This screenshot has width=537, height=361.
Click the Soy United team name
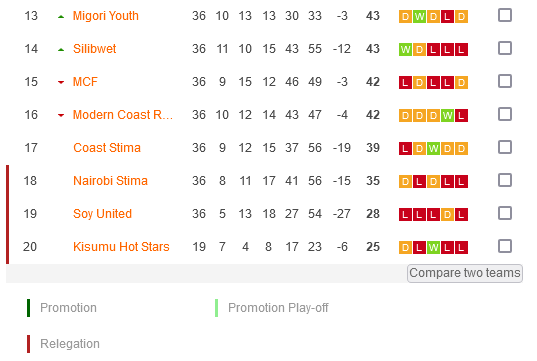point(102,214)
